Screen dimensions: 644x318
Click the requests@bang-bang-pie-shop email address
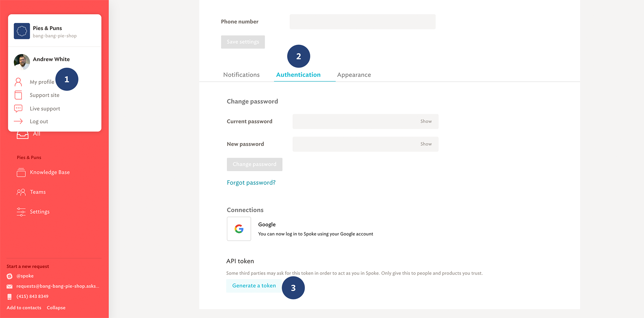tap(58, 286)
